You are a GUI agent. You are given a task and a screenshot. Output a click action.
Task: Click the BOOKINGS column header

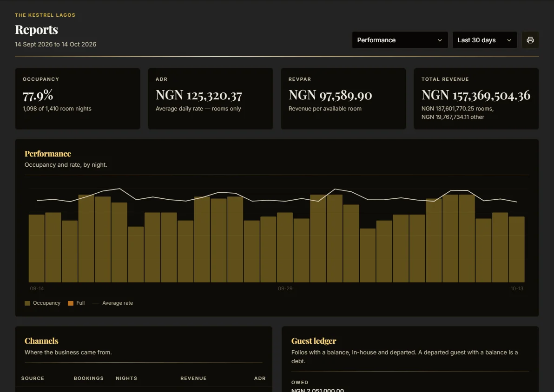pyautogui.click(x=89, y=378)
